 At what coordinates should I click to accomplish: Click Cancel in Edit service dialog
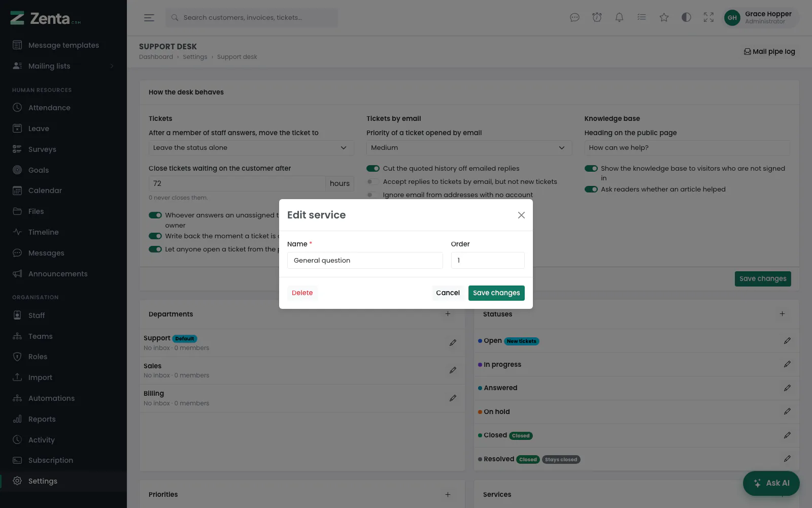[448, 293]
